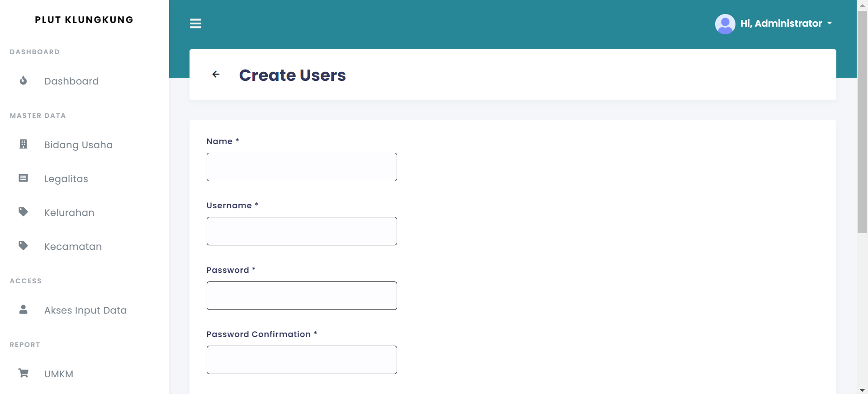The width and height of the screenshot is (868, 394).
Task: Click the Administrator avatar icon
Action: [x=725, y=24]
